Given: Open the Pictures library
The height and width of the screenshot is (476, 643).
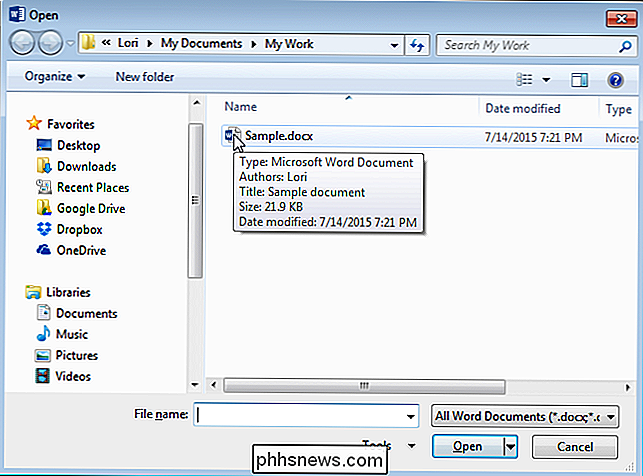Looking at the screenshot, I should (x=78, y=355).
